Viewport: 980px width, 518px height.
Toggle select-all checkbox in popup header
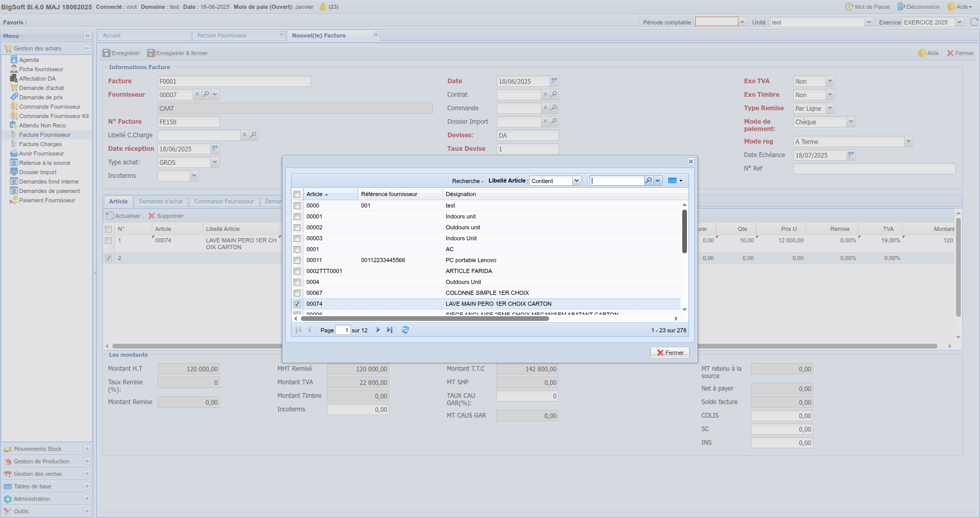coord(297,194)
